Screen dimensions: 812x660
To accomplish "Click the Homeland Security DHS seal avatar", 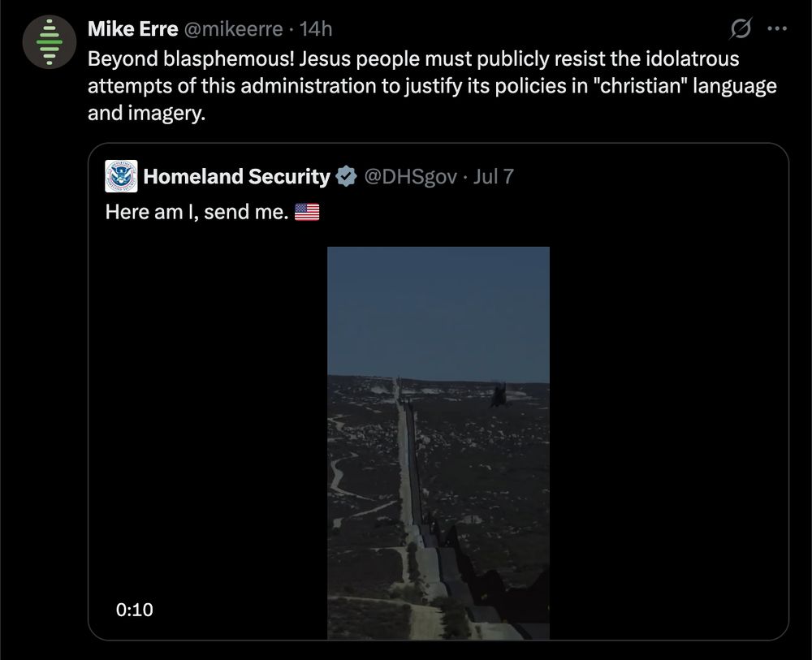I will pos(121,175).
